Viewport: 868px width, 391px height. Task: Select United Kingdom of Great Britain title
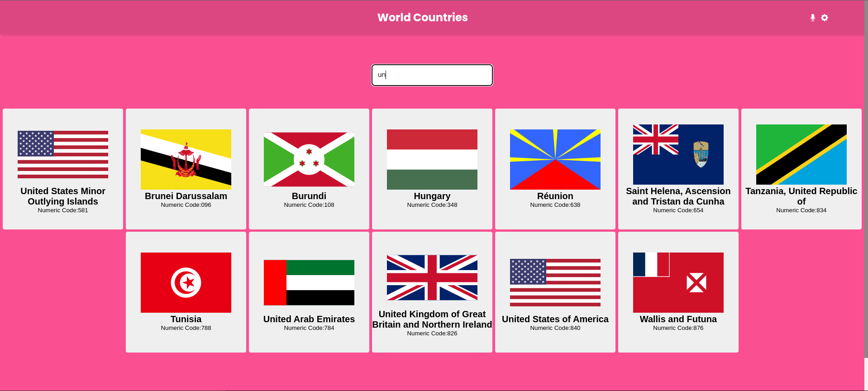point(432,319)
